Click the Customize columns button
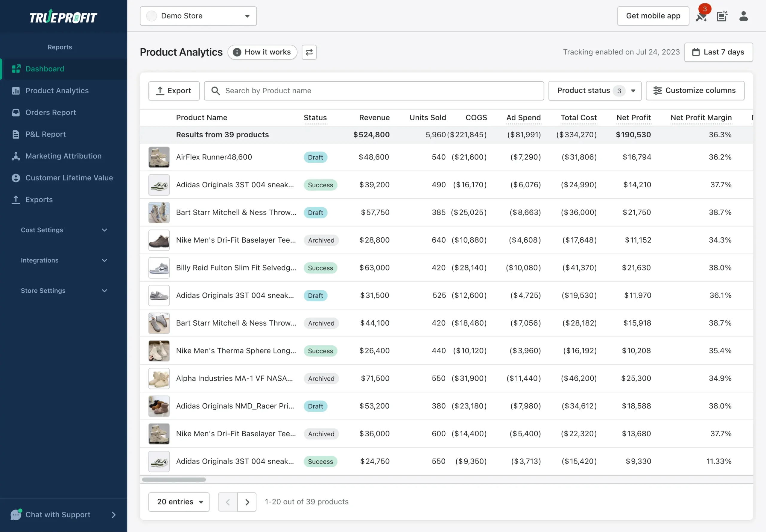Screen dimensions: 766x532 coord(695,91)
